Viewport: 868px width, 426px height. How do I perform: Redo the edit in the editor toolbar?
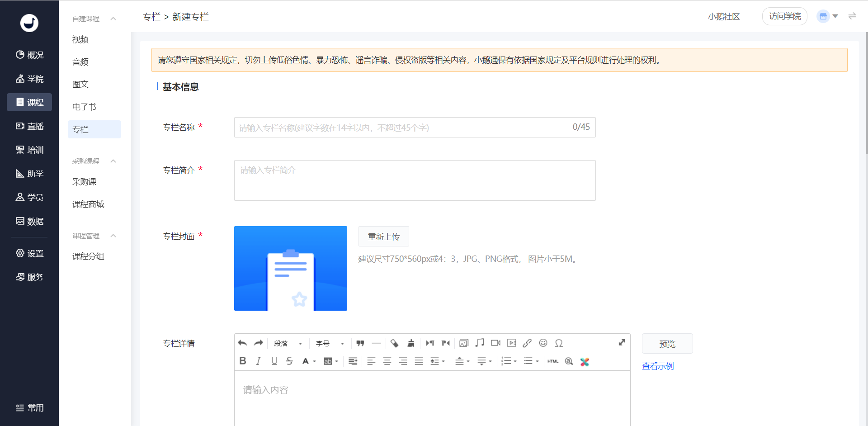click(258, 343)
